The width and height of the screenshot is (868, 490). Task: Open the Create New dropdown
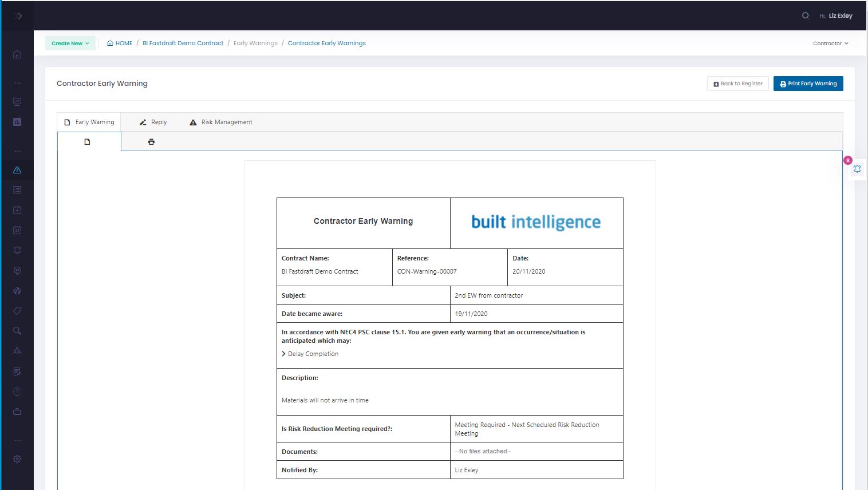[x=70, y=43]
